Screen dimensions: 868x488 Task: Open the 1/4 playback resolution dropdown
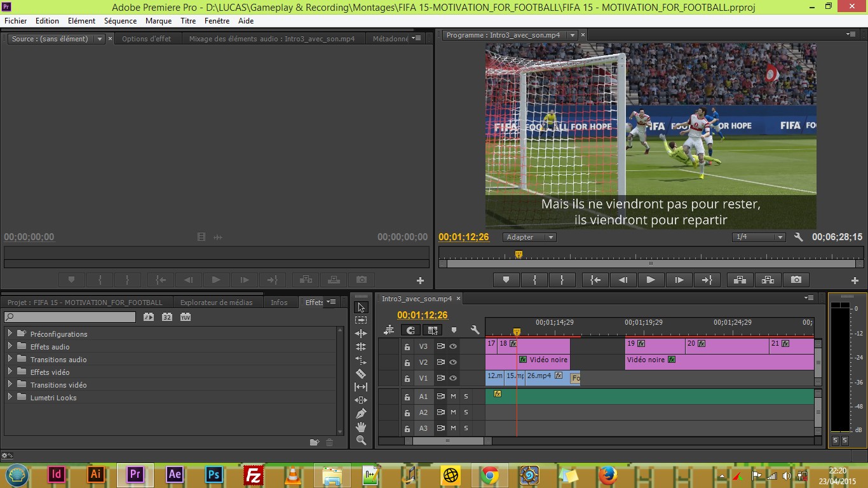[x=759, y=237]
